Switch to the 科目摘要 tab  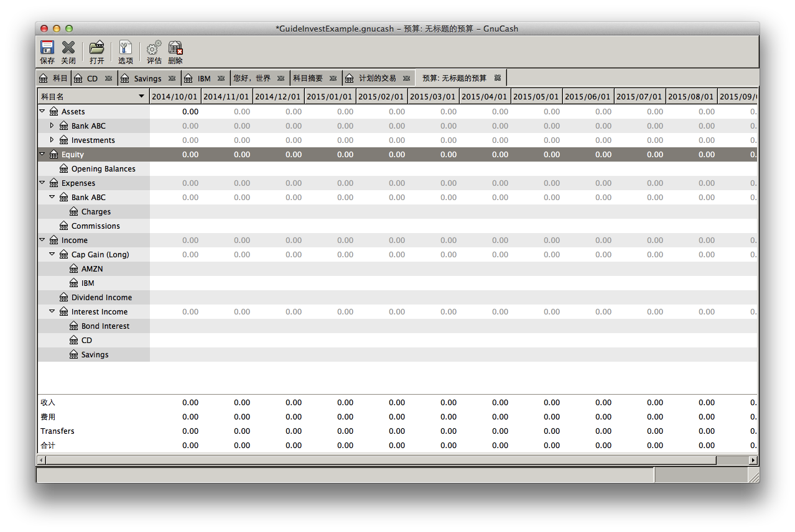click(308, 78)
